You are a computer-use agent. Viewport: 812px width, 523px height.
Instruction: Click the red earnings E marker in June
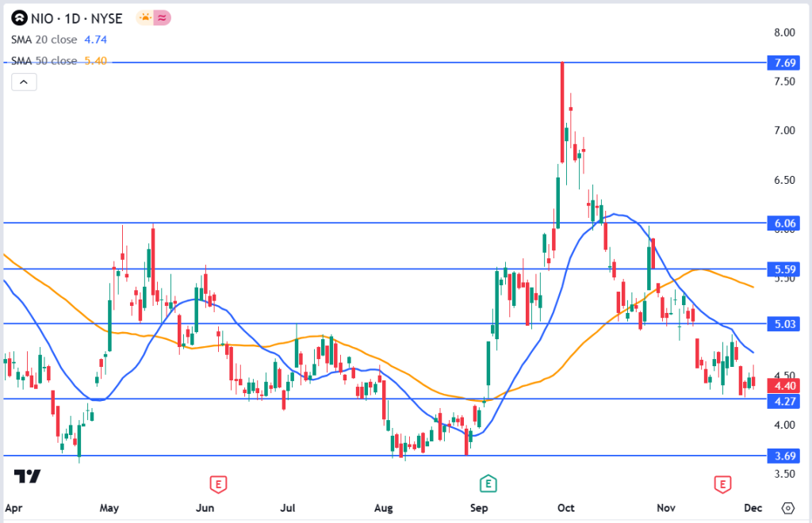[x=216, y=483]
